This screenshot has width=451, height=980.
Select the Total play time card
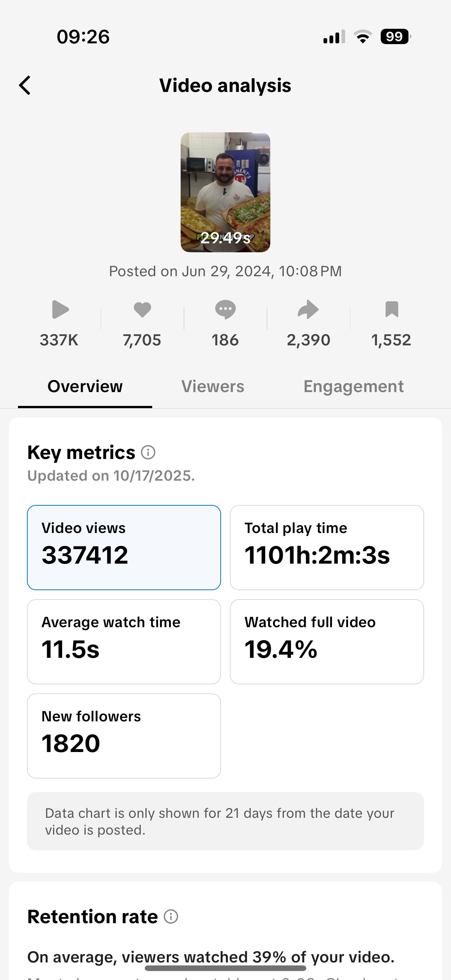click(x=327, y=548)
